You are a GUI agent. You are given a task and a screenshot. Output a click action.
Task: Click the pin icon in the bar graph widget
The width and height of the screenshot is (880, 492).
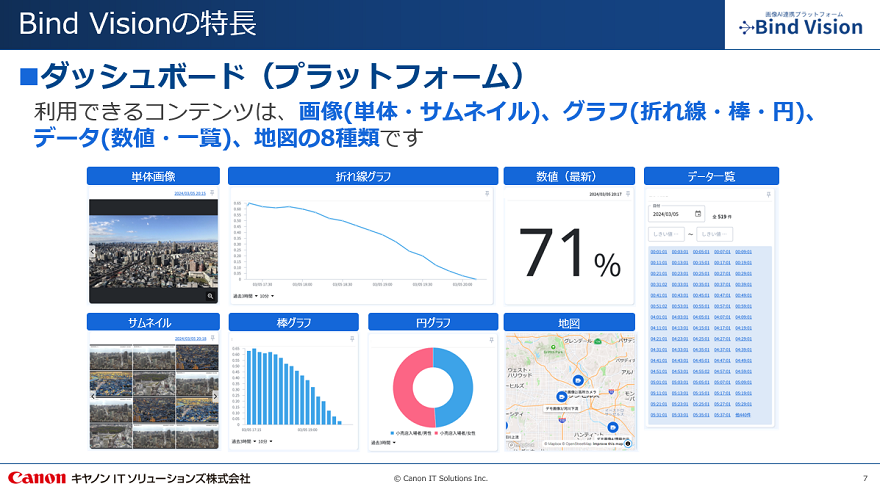[352, 339]
